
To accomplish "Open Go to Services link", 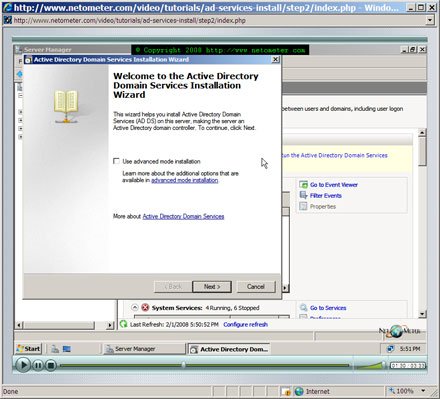I will tap(328, 308).
